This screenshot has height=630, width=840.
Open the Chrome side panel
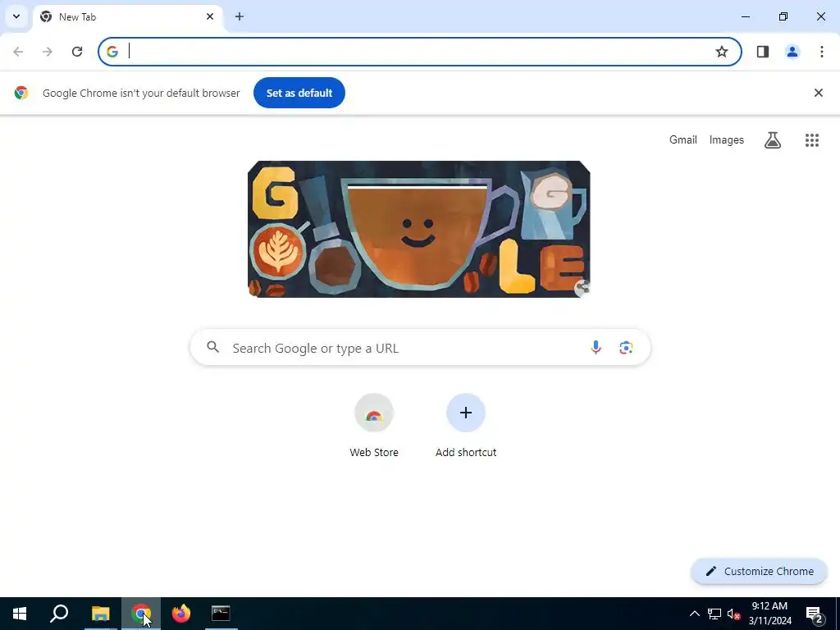coord(763,52)
